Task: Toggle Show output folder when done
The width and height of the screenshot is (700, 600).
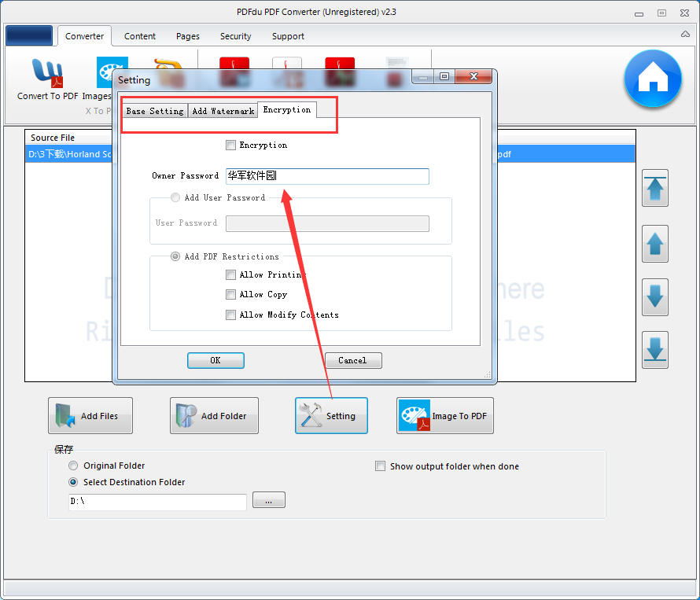Action: [380, 466]
